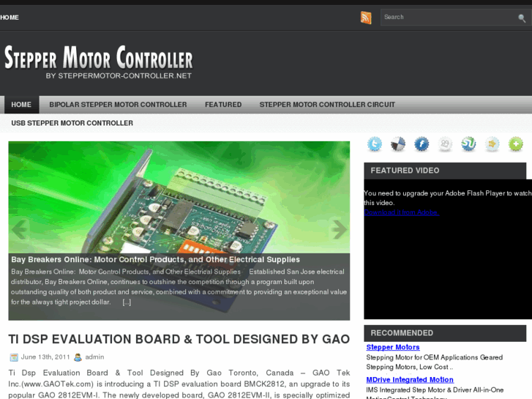Click the Search text field

pos(448,18)
